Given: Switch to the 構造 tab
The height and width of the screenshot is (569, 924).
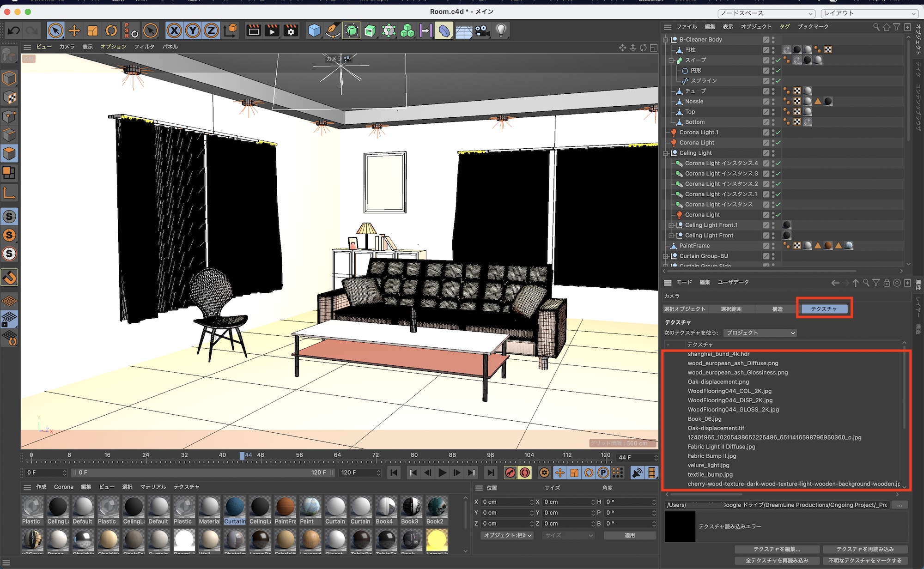Looking at the screenshot, I should coord(777,309).
